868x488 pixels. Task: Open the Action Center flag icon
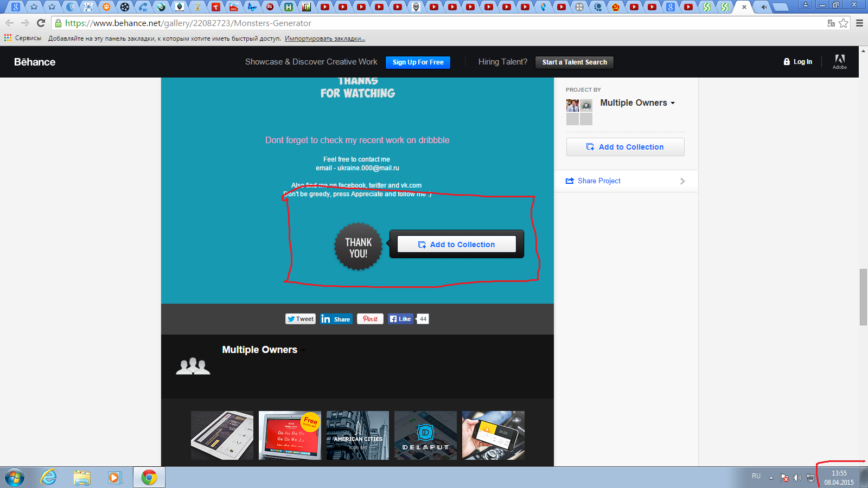click(784, 478)
